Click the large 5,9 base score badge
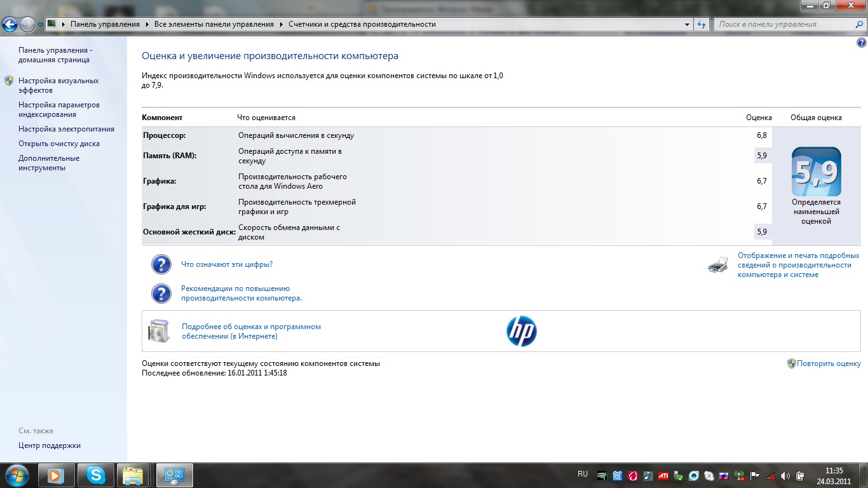868x488 pixels. point(817,172)
